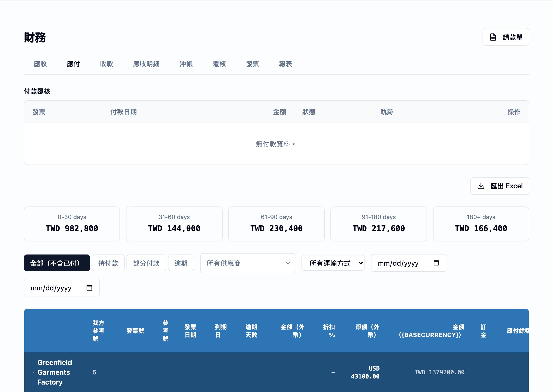Select the 應付 tab

[73, 64]
